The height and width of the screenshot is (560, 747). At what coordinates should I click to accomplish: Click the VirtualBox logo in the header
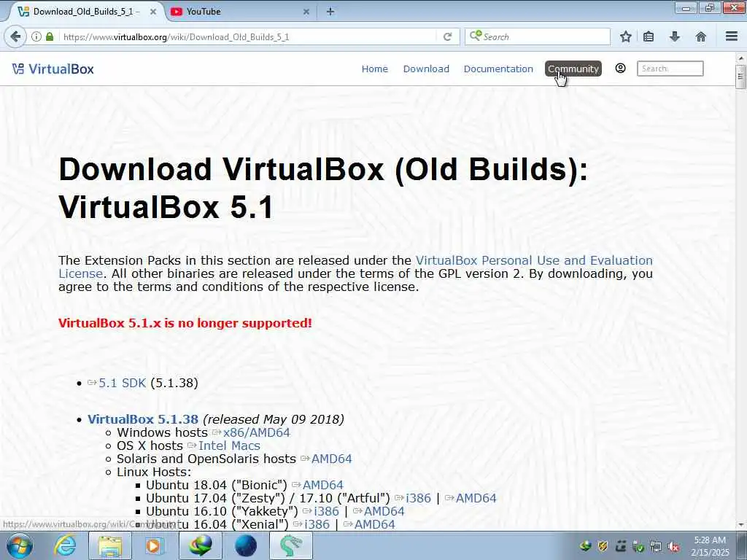(x=53, y=69)
